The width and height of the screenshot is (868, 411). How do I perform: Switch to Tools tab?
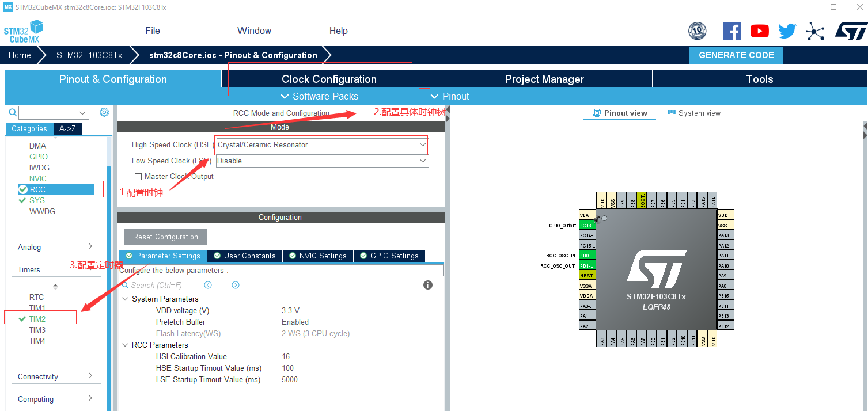[759, 79]
